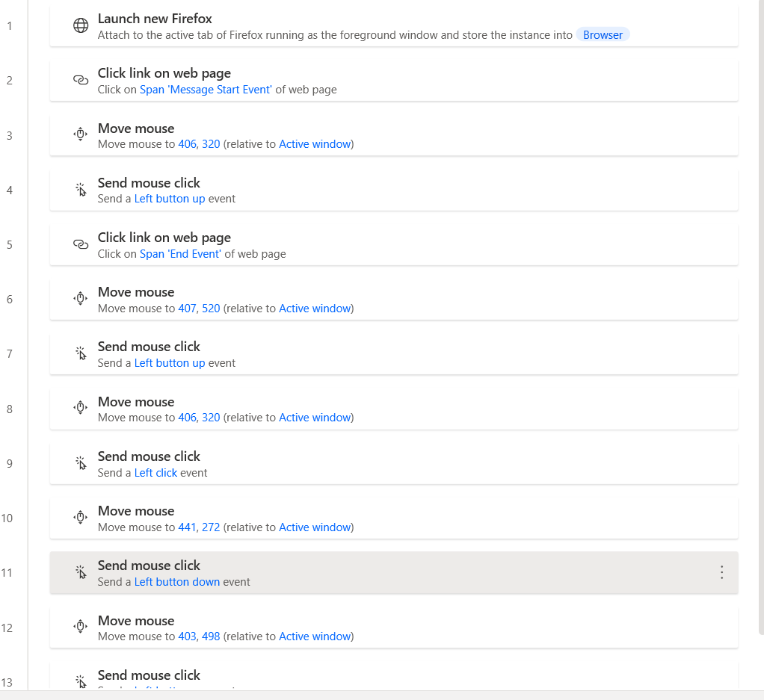Click the chain-link icon in step 5
The width and height of the screenshot is (764, 700).
[81, 244]
